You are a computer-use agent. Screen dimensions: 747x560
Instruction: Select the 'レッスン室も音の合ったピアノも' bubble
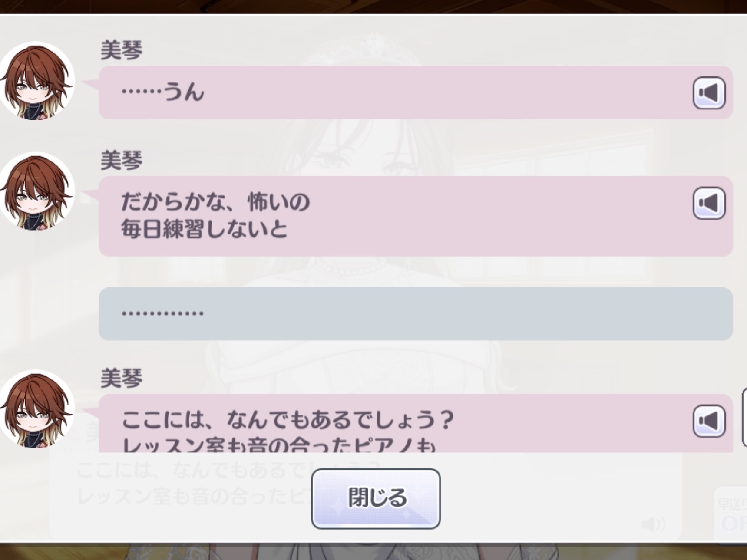[x=416, y=423]
